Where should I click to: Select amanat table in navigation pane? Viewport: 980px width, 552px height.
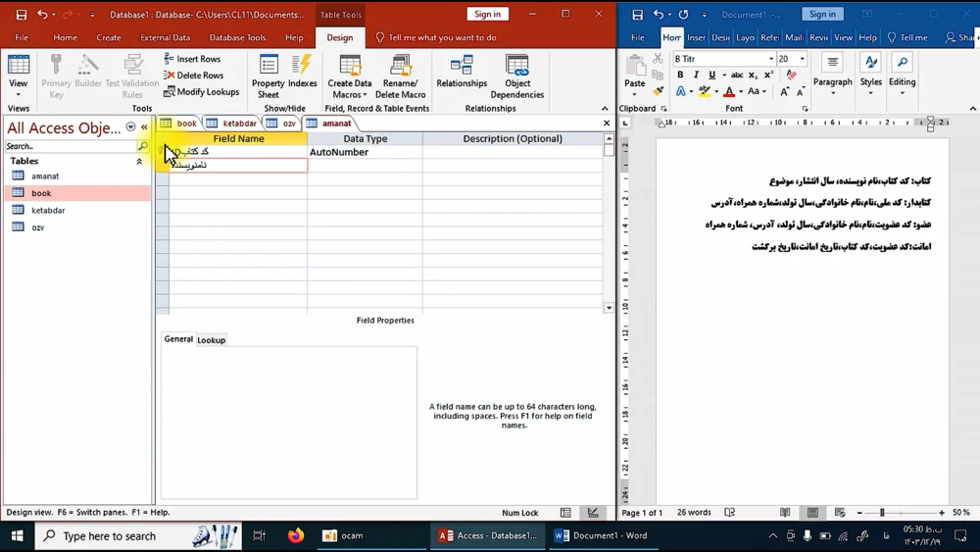point(45,176)
